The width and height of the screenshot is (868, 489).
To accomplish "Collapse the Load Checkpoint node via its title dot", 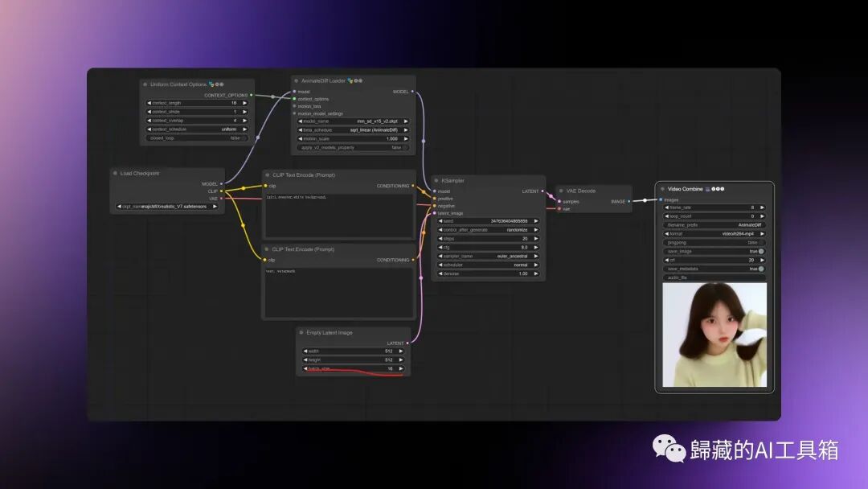I will (x=115, y=174).
